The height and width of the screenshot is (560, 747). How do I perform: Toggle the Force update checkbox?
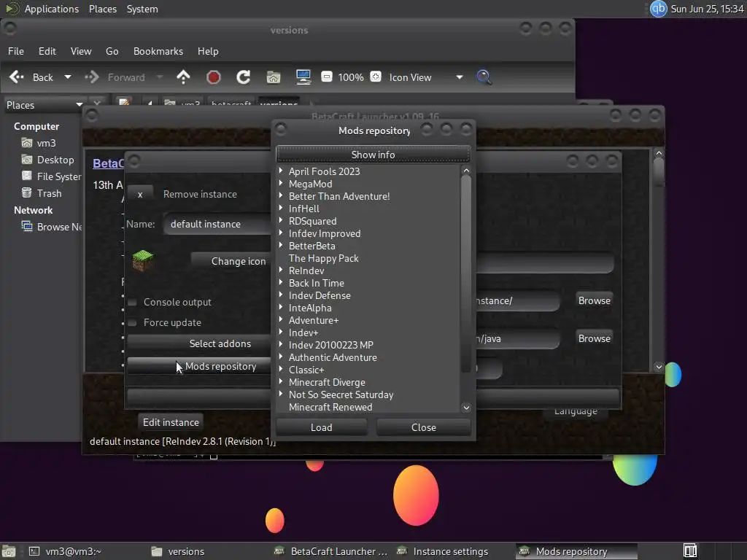[x=133, y=322]
